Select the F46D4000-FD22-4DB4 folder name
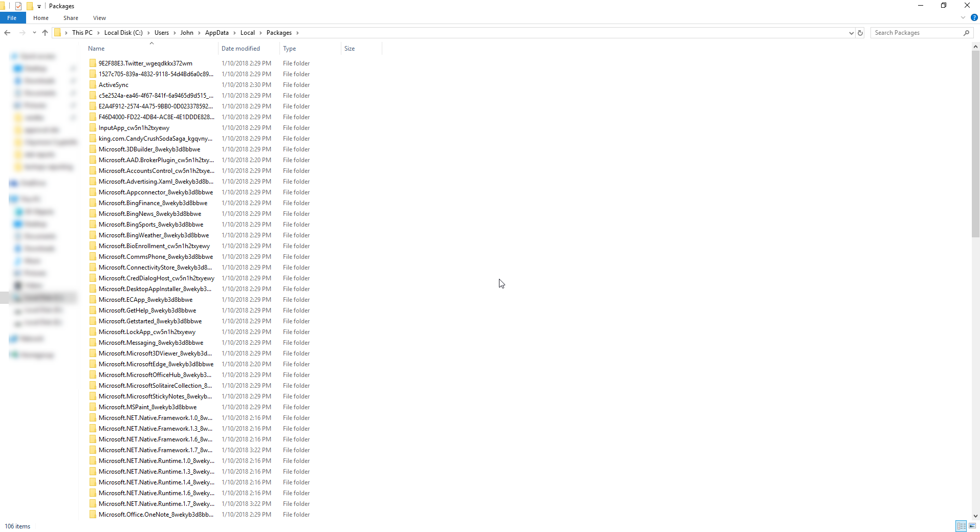980x532 pixels. click(157, 117)
